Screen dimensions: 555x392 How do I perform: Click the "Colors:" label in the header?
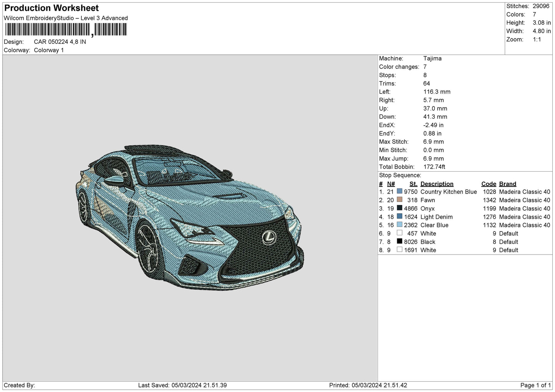(515, 15)
